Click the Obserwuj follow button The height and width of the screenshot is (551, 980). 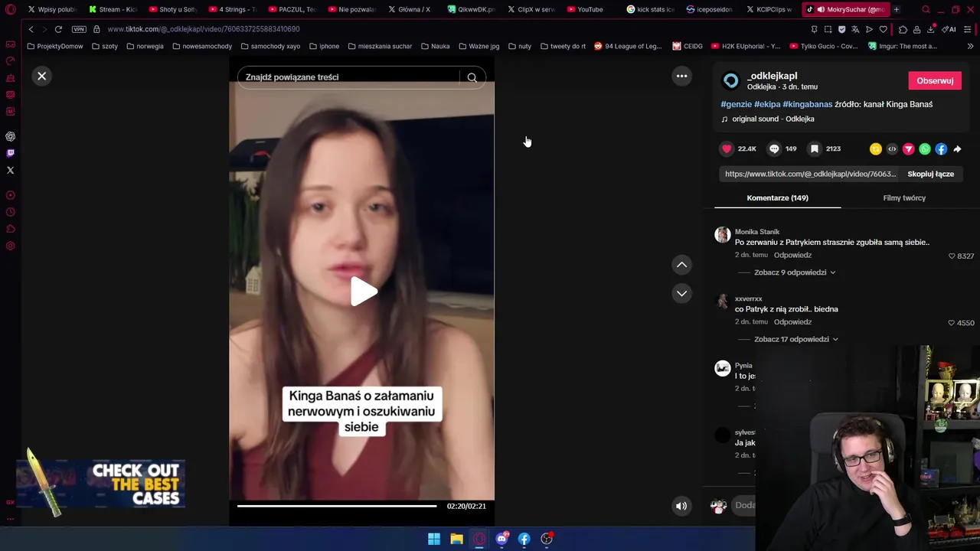tap(935, 81)
